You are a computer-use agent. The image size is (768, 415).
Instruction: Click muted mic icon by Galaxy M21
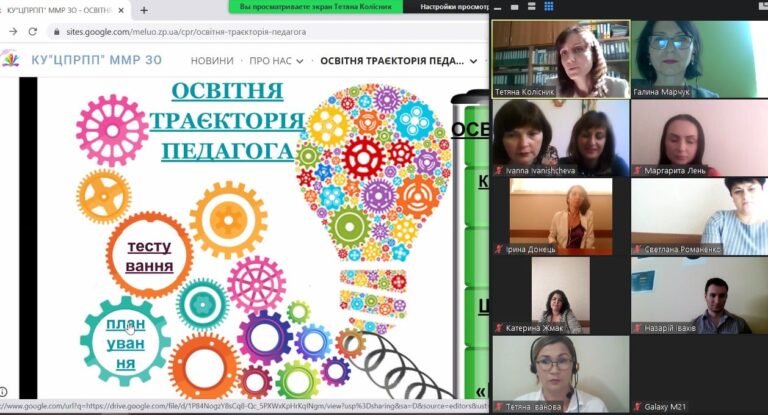pos(638,406)
